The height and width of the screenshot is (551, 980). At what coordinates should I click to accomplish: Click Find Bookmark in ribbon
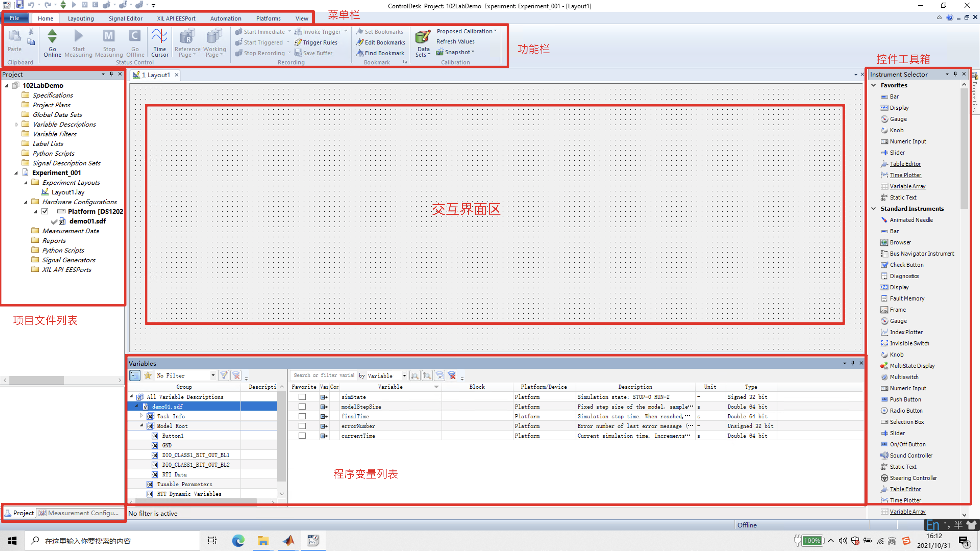click(380, 53)
